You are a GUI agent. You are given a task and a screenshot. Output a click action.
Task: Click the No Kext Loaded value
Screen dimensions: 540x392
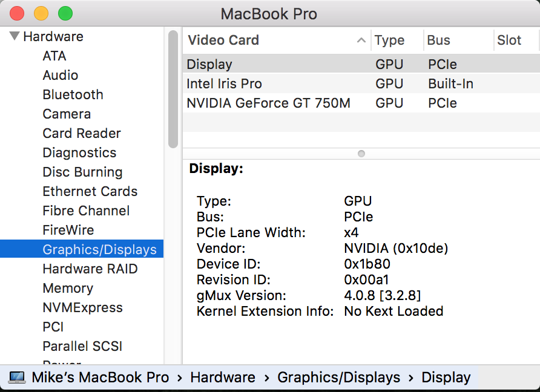393,311
